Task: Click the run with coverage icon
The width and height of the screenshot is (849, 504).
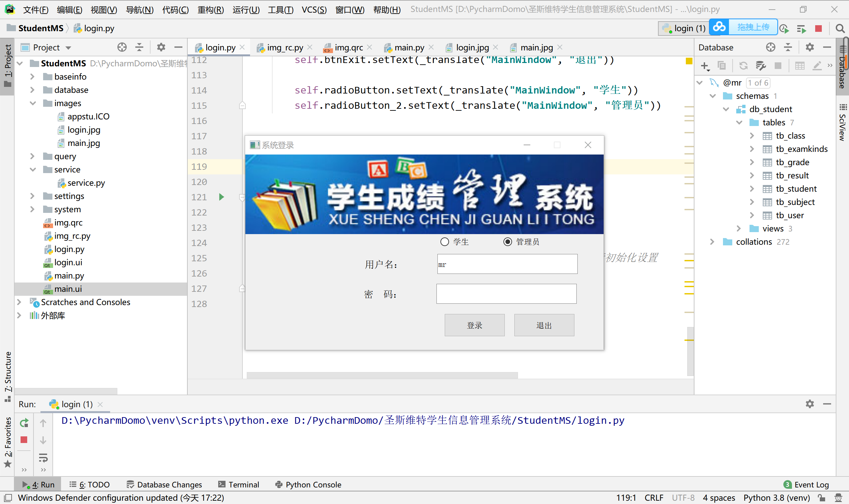Action: point(784,29)
